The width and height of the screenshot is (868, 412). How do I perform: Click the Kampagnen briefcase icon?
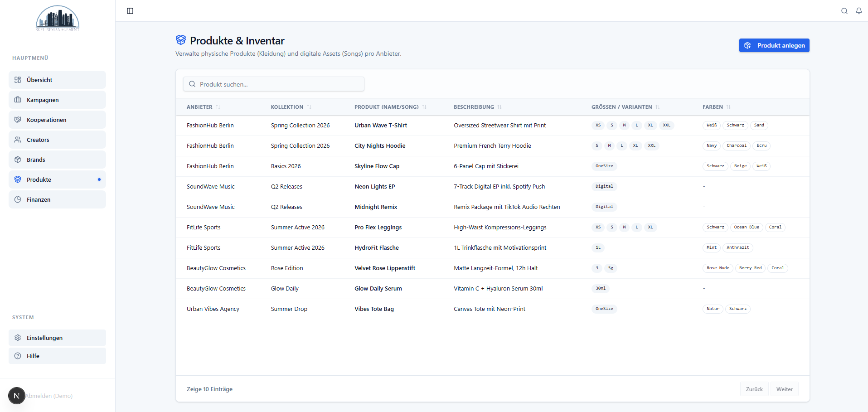click(x=17, y=100)
